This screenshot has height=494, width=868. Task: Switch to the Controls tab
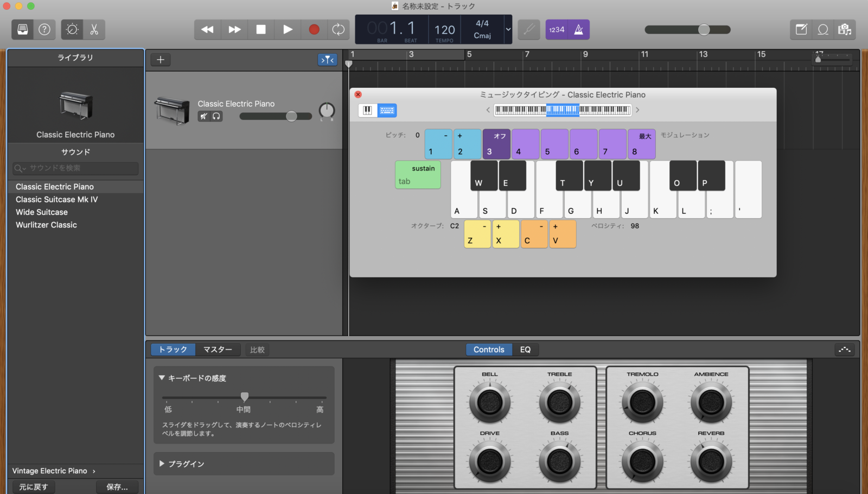(489, 350)
